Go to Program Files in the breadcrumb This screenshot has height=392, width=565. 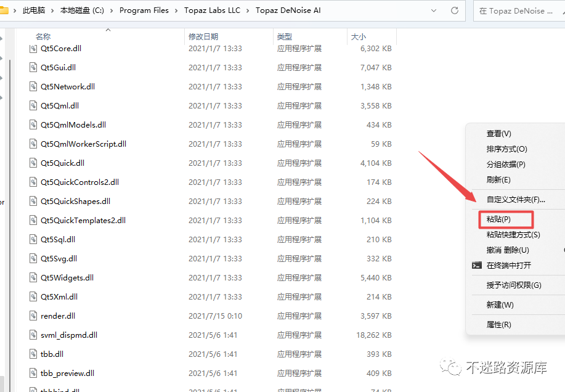pos(144,10)
